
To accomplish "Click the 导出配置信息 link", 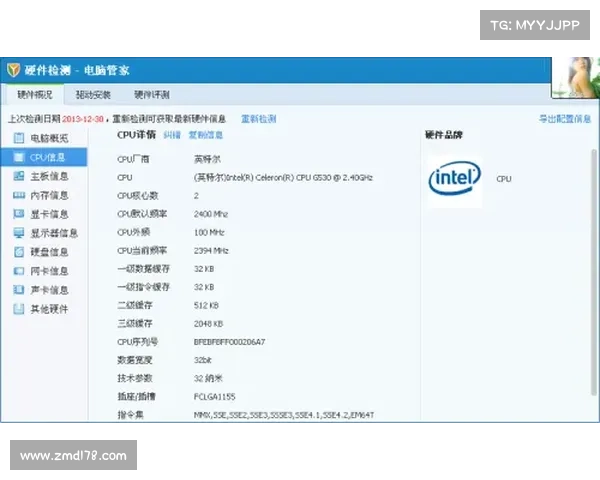I will coord(565,119).
